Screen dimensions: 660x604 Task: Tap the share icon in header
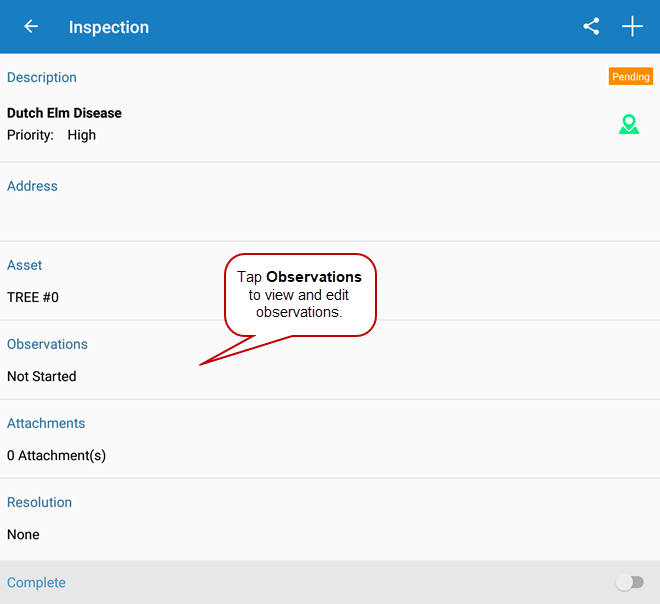pyautogui.click(x=591, y=27)
